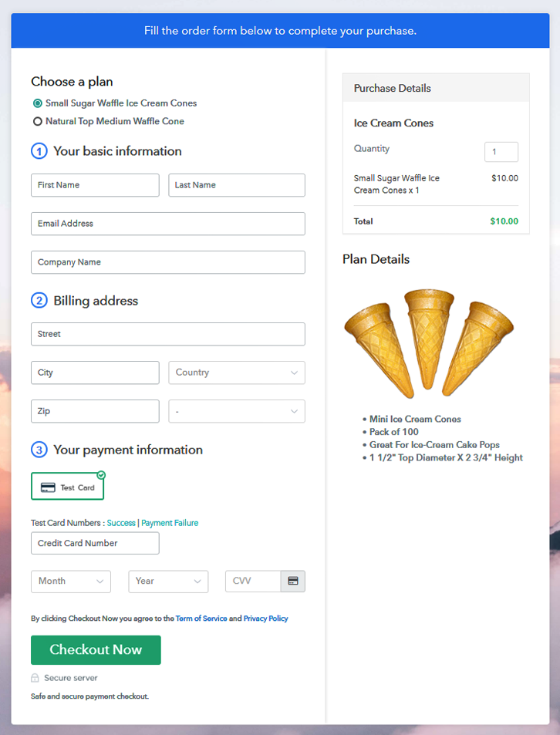The height and width of the screenshot is (735, 560).
Task: Click the Quantity number field
Action: click(x=501, y=152)
